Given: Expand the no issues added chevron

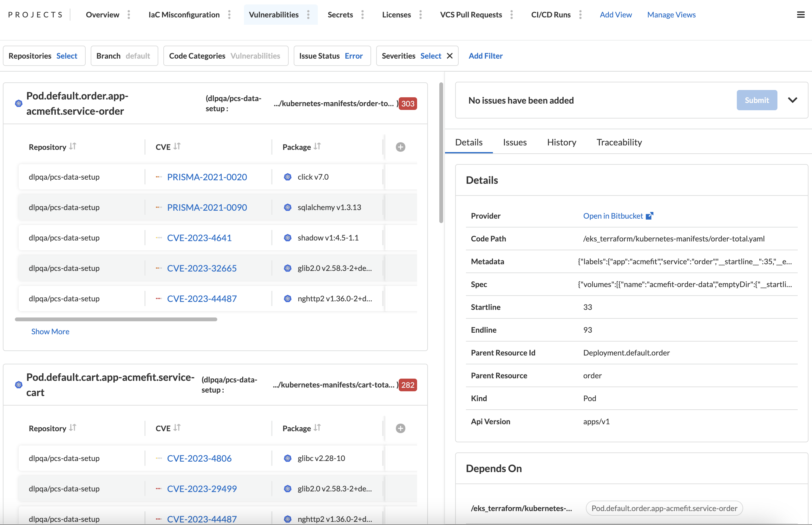Looking at the screenshot, I should [792, 100].
